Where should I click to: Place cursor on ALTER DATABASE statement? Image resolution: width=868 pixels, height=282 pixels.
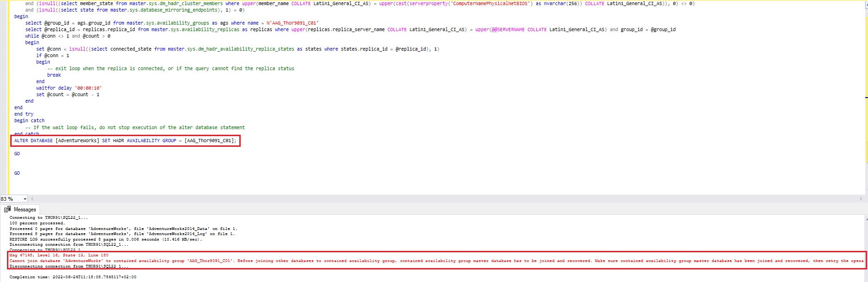pos(125,141)
